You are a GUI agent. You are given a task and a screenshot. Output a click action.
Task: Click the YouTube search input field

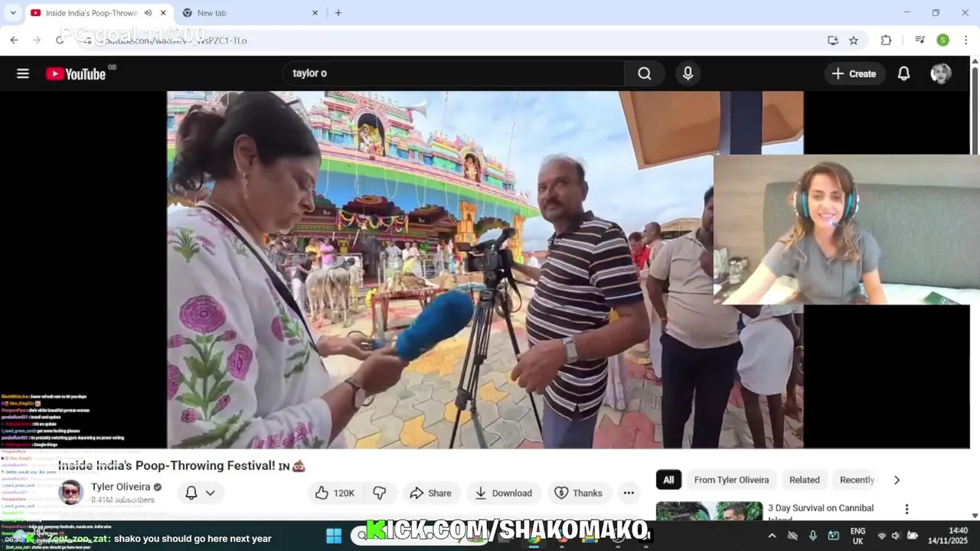(x=453, y=73)
